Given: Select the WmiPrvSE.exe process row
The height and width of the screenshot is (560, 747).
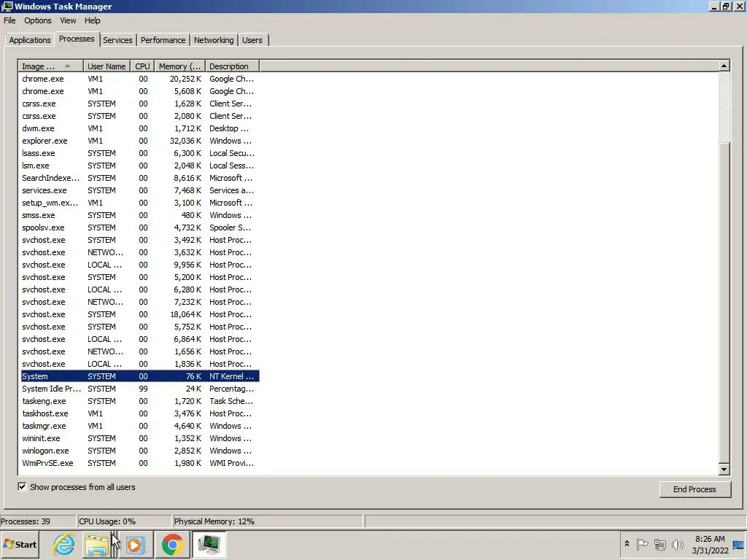Looking at the screenshot, I should pos(140,463).
